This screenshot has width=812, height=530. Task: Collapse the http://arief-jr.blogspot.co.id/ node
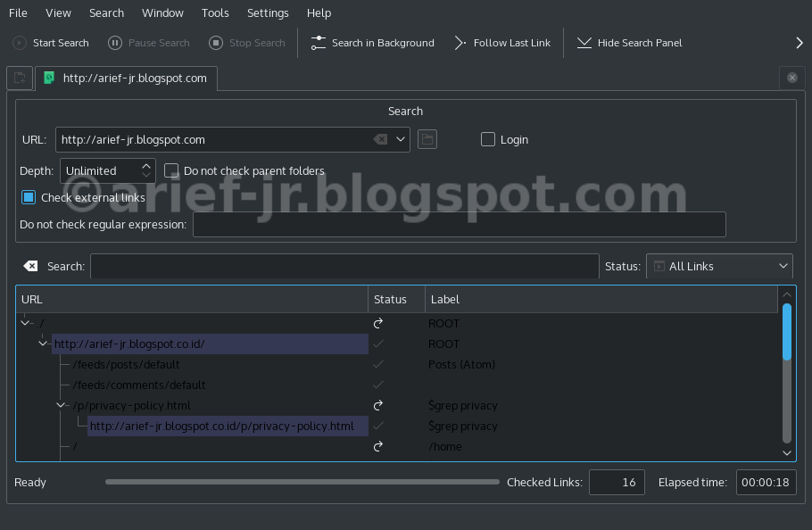pyautogui.click(x=43, y=344)
